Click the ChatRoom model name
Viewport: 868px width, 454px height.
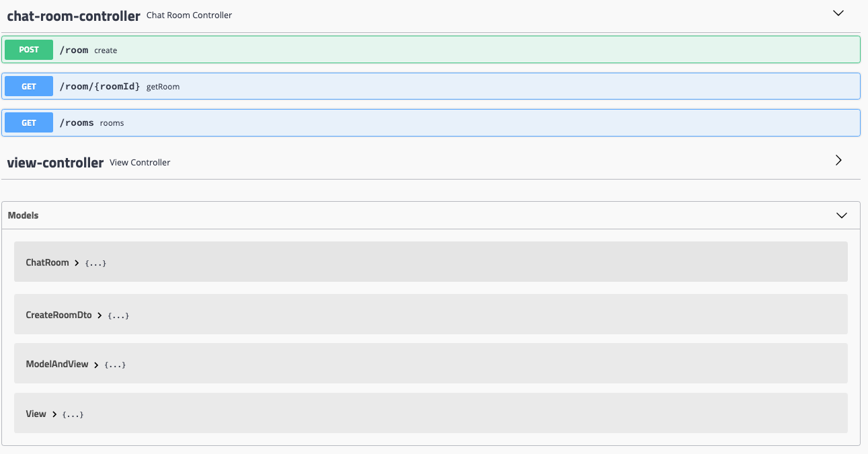click(47, 262)
